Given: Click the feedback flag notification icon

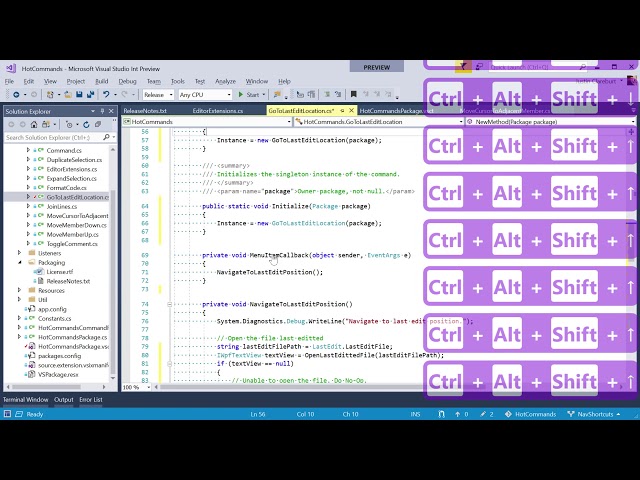Looking at the screenshot, I should click(x=463, y=67).
